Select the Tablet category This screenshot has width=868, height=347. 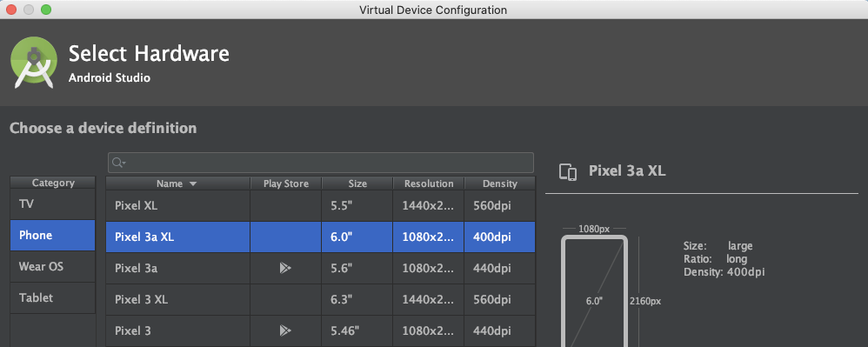pyautogui.click(x=52, y=297)
